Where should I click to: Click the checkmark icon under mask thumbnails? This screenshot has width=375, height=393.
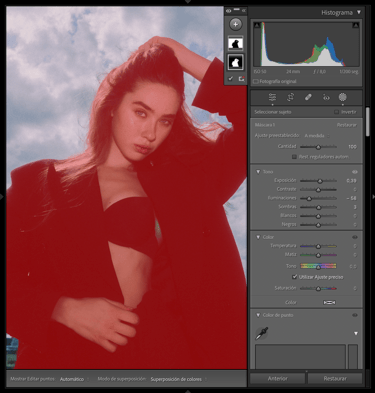pos(230,79)
